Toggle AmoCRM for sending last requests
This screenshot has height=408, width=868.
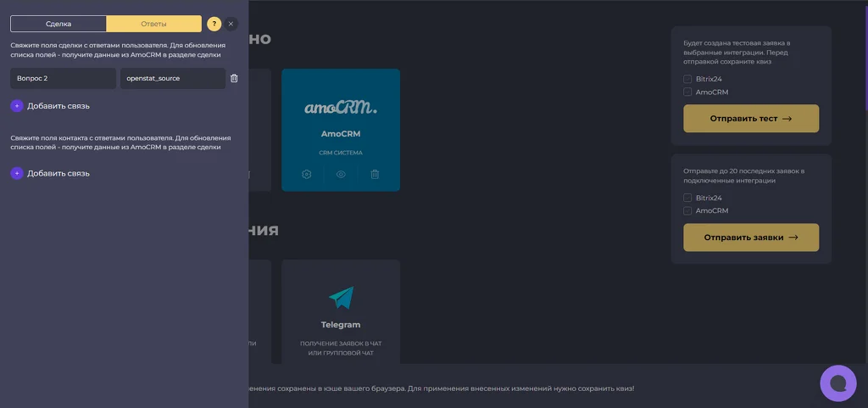(x=687, y=211)
